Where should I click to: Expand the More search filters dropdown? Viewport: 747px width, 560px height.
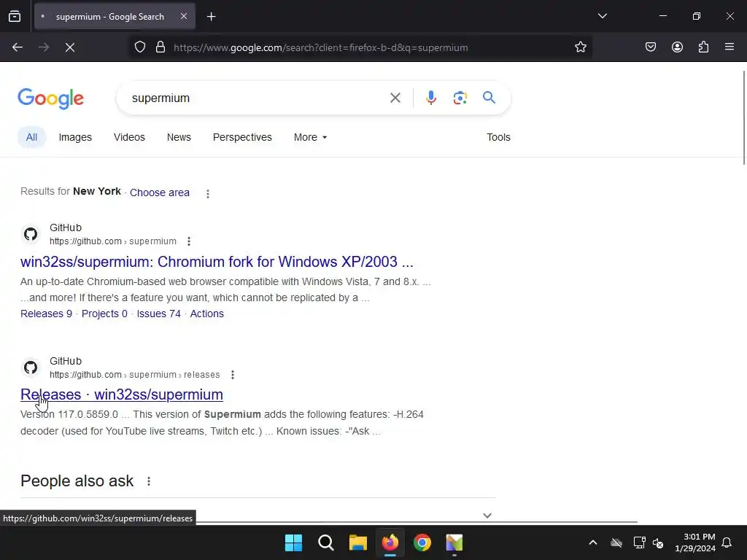tap(310, 137)
